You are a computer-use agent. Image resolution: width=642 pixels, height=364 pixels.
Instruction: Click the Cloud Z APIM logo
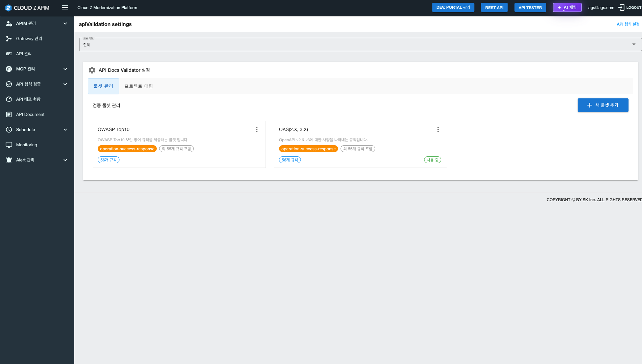(x=27, y=8)
